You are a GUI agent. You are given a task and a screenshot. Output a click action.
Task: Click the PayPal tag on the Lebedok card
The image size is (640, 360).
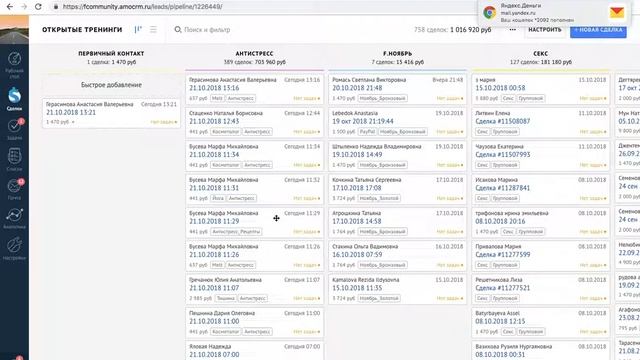367,132
